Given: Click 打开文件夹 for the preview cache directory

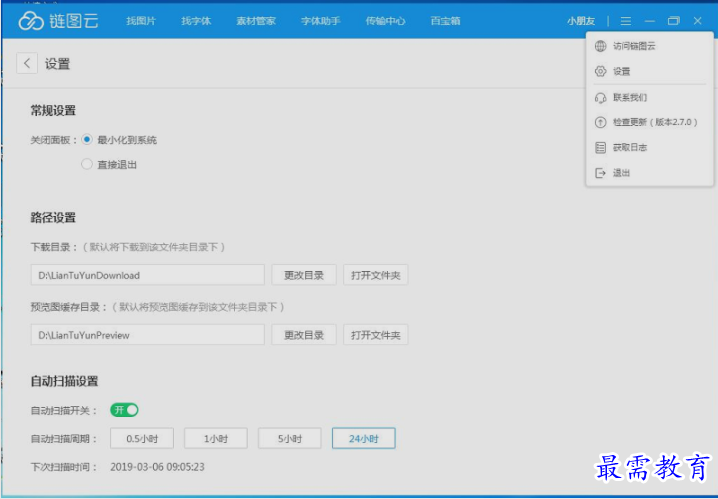Looking at the screenshot, I should coord(375,335).
